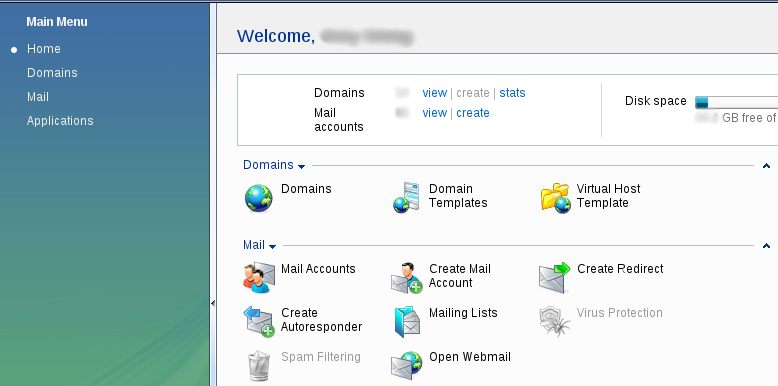Click the create link for Mail accounts
Image resolution: width=778 pixels, height=386 pixels.
tap(473, 113)
